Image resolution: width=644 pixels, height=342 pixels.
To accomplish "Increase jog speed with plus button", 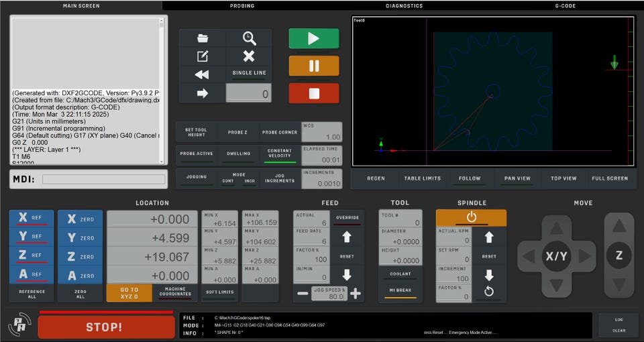I will (x=356, y=294).
